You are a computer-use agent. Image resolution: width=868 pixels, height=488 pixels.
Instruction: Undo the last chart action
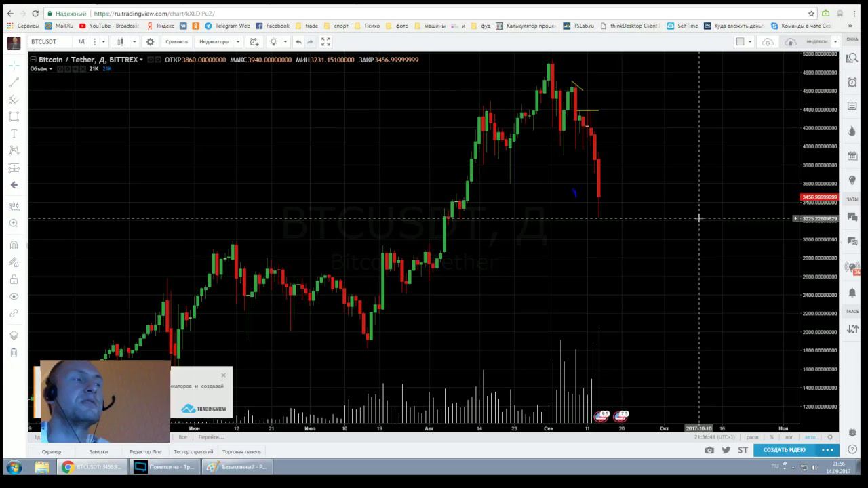coord(298,41)
